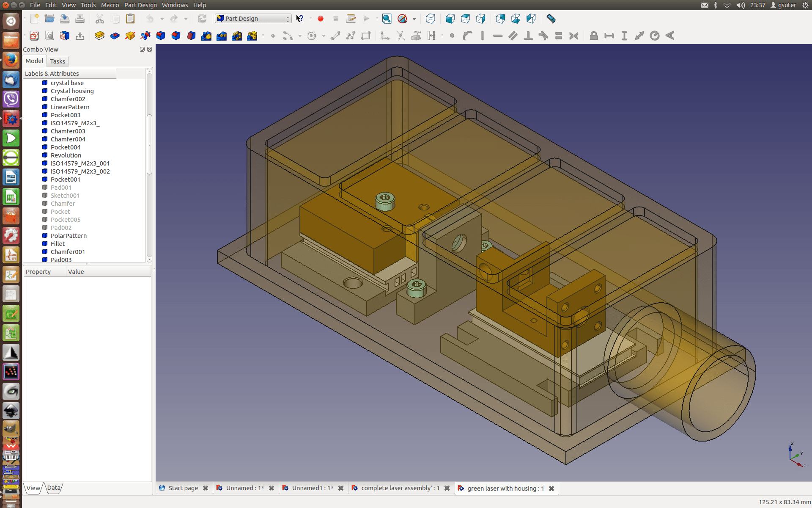Select the Data property tab

coord(54,488)
